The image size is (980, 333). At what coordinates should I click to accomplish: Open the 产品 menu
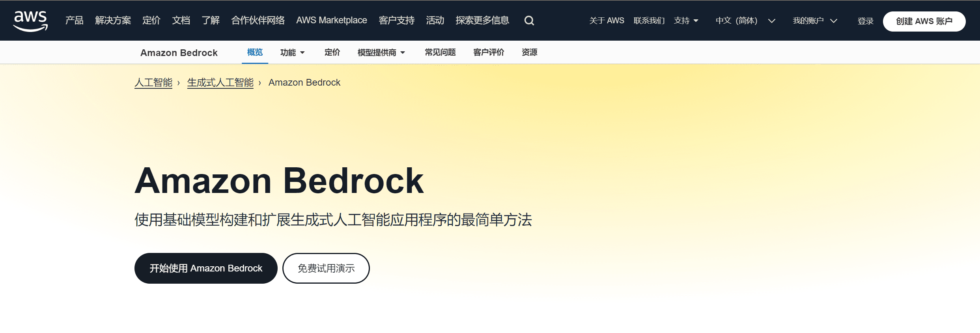click(x=74, y=21)
